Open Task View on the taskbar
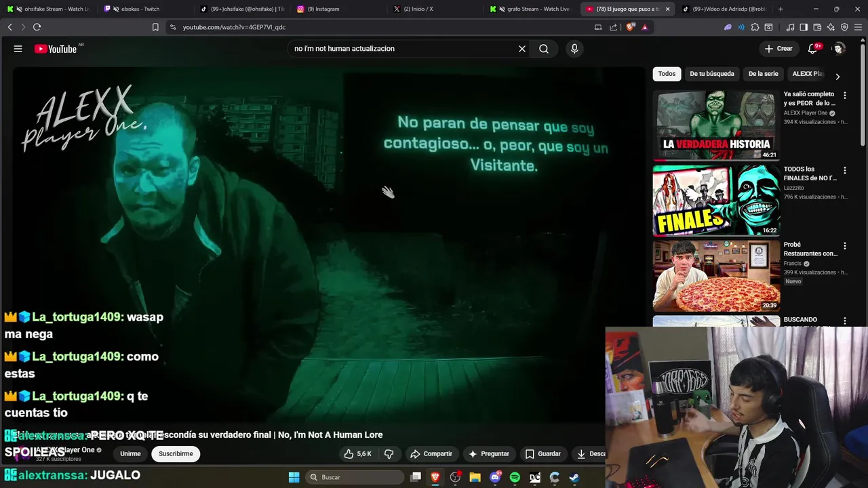Viewport: 868px width, 488px height. tap(416, 477)
